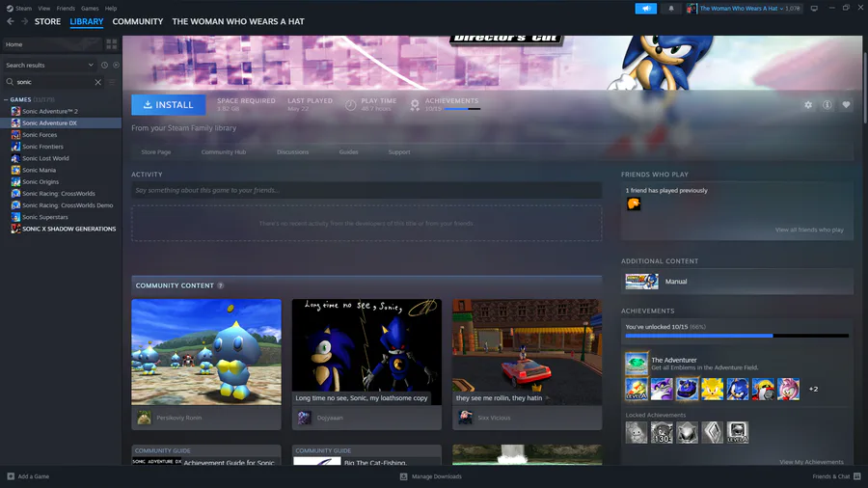
Task: Click the friend avatar who played
Action: click(x=634, y=203)
